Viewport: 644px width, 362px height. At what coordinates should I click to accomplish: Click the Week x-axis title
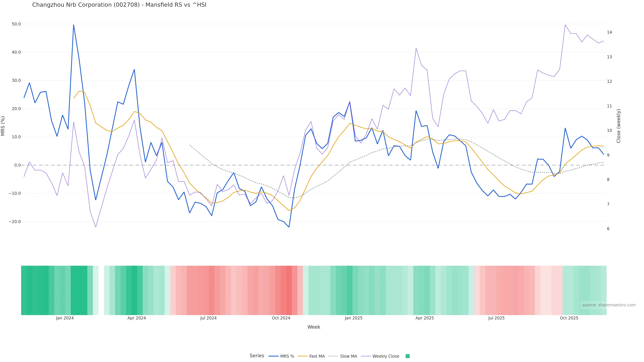(x=314, y=327)
